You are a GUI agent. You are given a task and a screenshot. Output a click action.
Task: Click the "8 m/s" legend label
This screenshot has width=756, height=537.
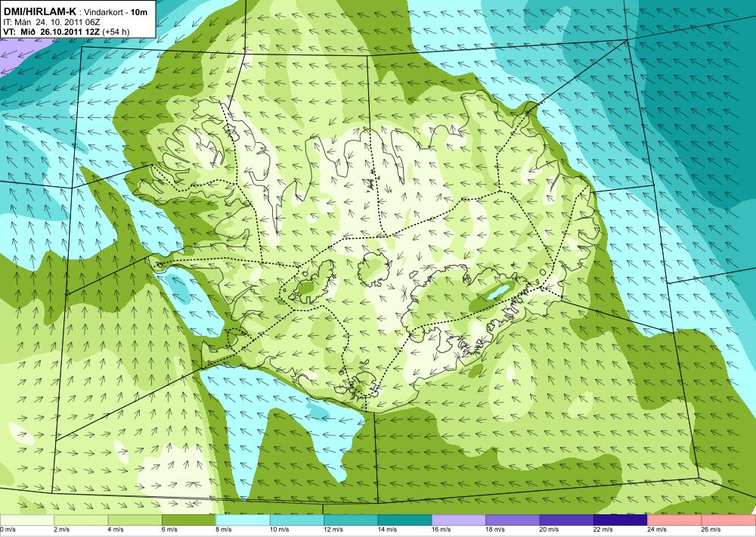(x=224, y=529)
